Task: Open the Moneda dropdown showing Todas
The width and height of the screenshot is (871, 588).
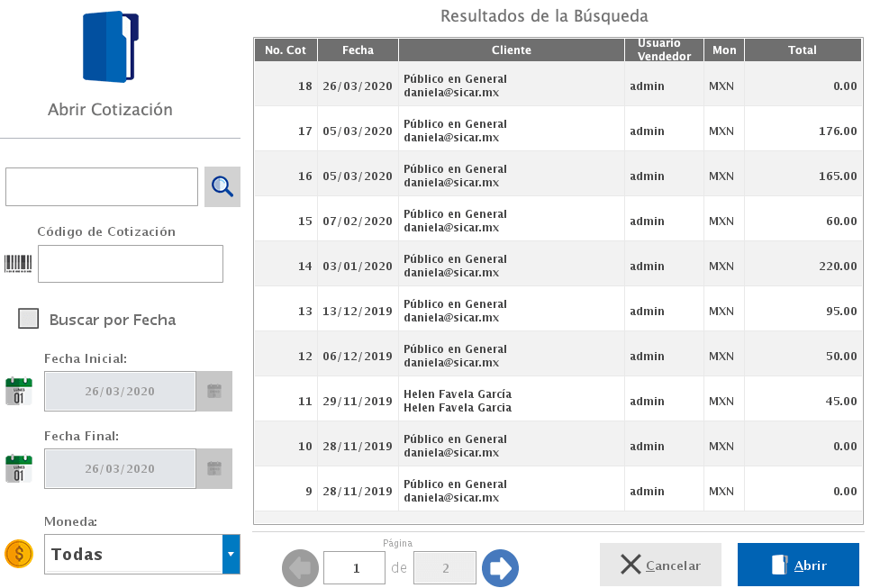Action: pyautogui.click(x=133, y=554)
